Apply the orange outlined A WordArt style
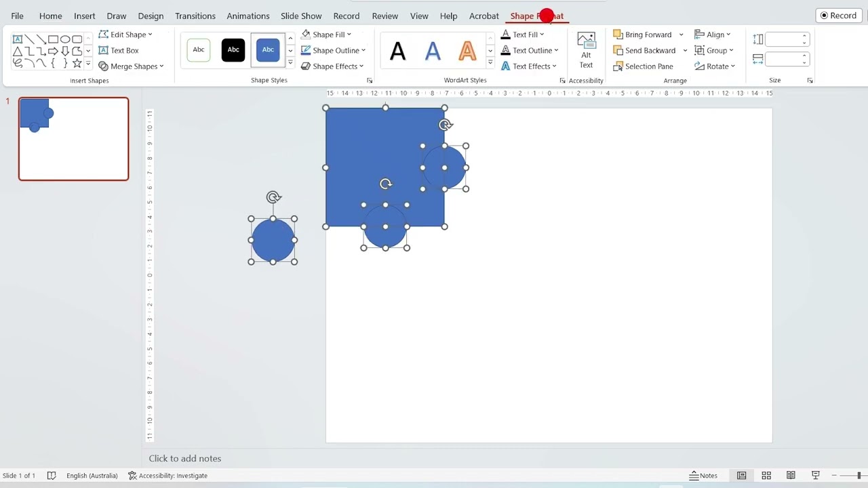The image size is (868, 488). (467, 51)
